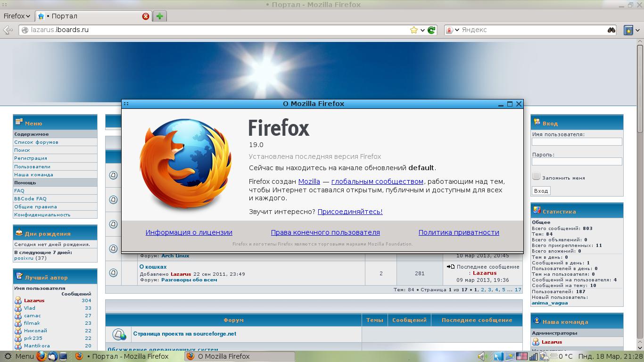Open Lazarus profile in Лучший автор list

34,301
